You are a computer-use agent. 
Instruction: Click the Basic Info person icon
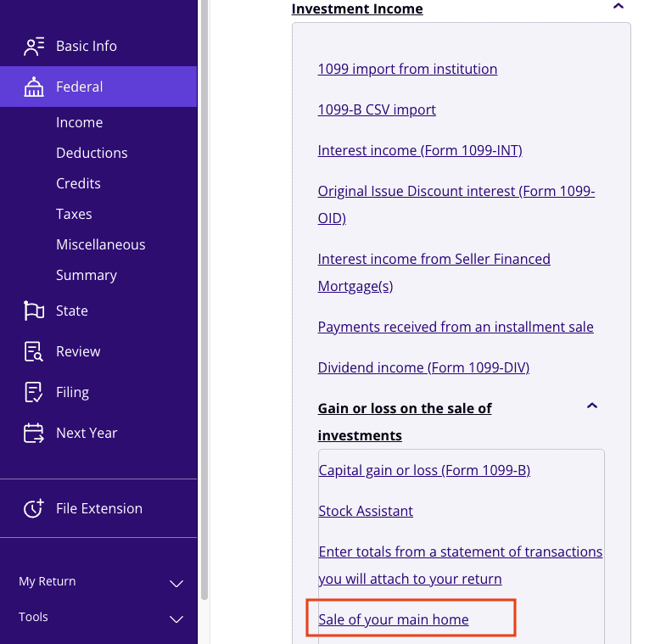pos(34,47)
